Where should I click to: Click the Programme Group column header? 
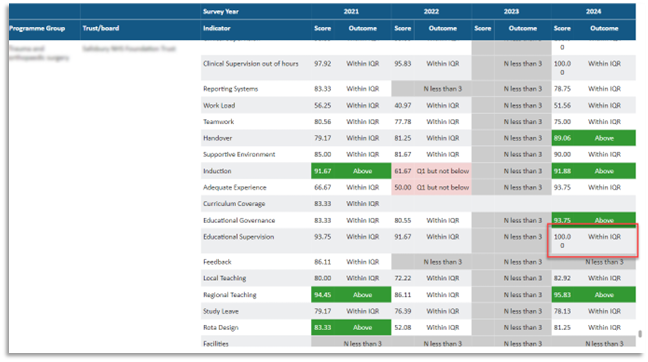click(37, 29)
